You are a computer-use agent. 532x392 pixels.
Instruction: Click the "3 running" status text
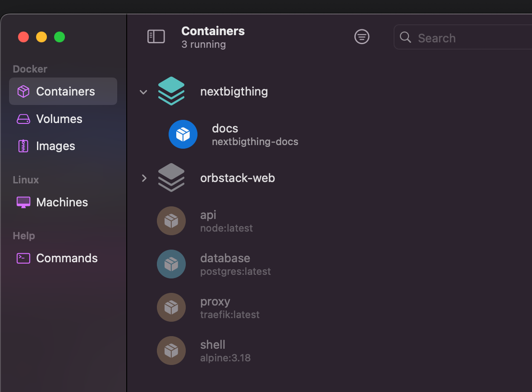204,45
